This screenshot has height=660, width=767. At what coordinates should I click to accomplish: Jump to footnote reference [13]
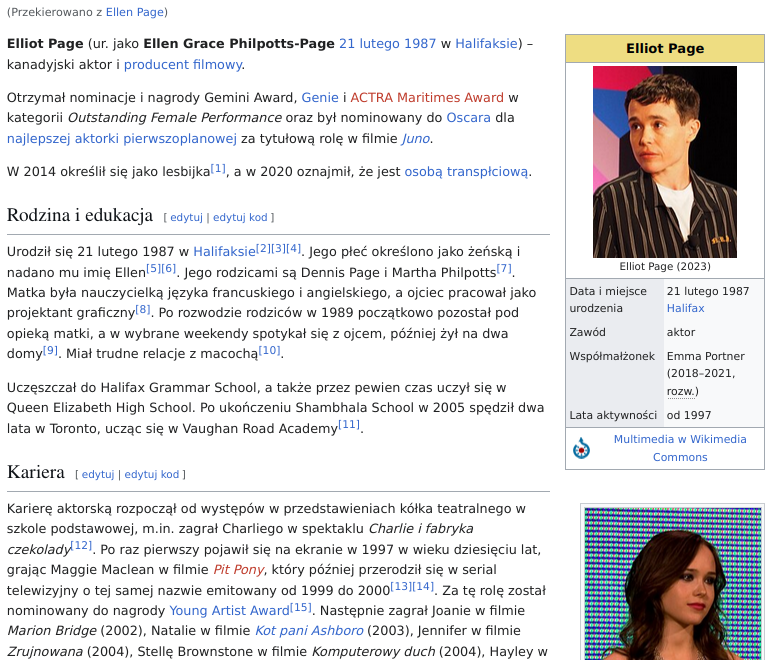401,586
